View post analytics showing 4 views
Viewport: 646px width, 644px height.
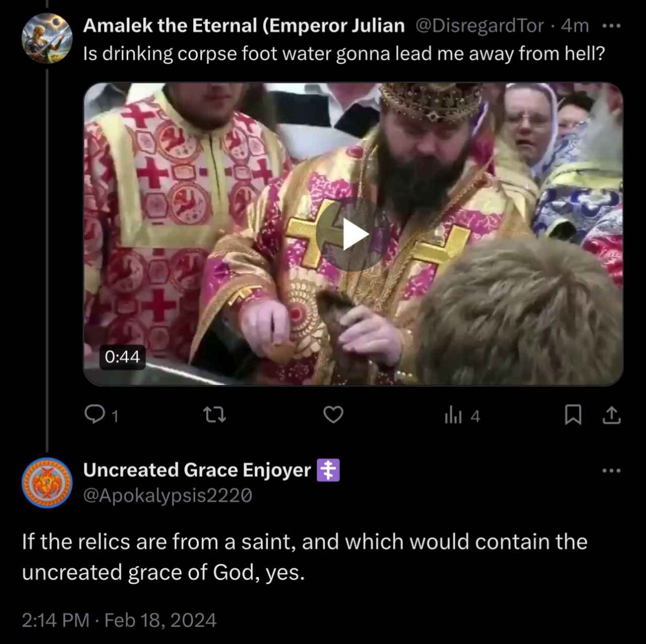(462, 416)
